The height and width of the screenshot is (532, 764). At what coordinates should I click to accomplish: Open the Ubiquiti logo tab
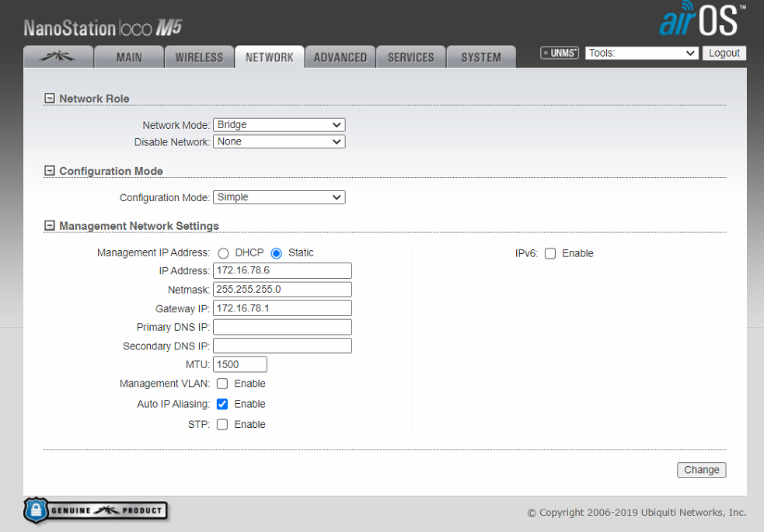click(58, 57)
